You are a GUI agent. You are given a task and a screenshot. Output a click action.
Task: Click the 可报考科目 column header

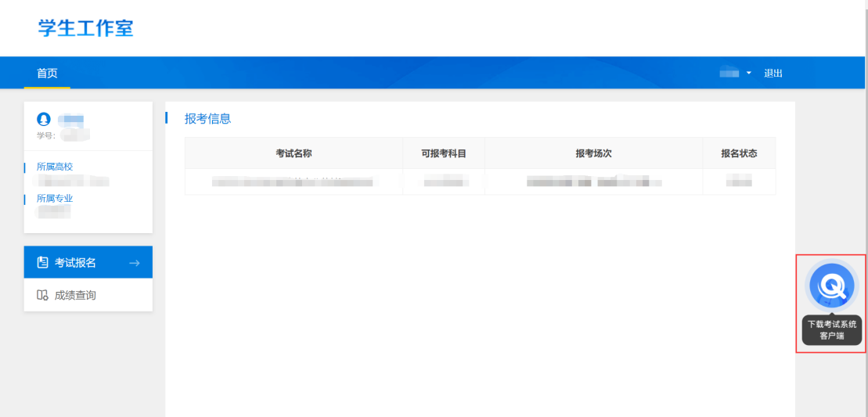point(444,153)
